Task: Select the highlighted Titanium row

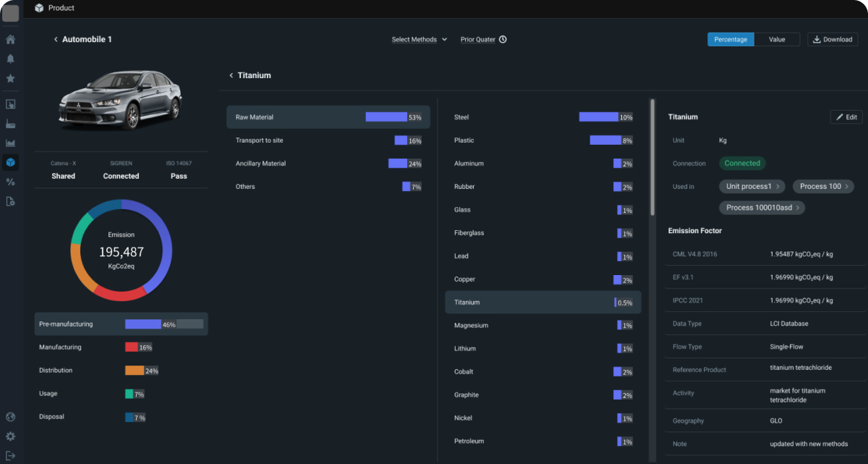Action: (543, 303)
